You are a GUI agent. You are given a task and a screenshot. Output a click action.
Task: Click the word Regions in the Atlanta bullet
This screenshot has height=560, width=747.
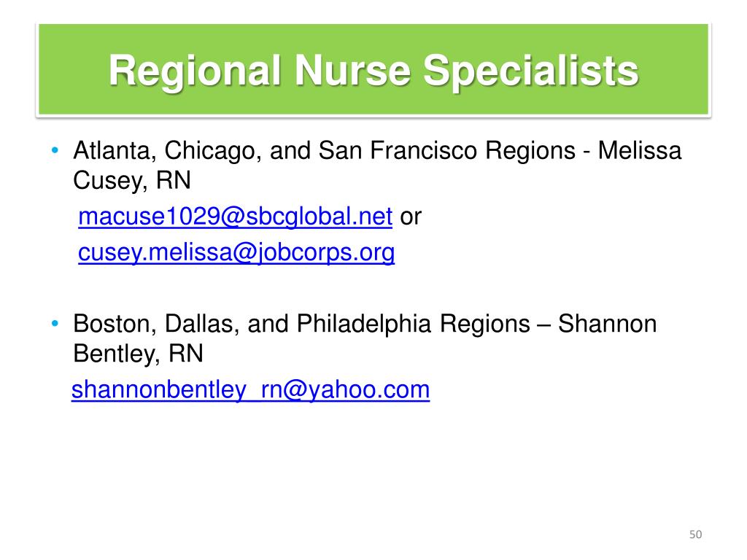pyautogui.click(x=530, y=152)
